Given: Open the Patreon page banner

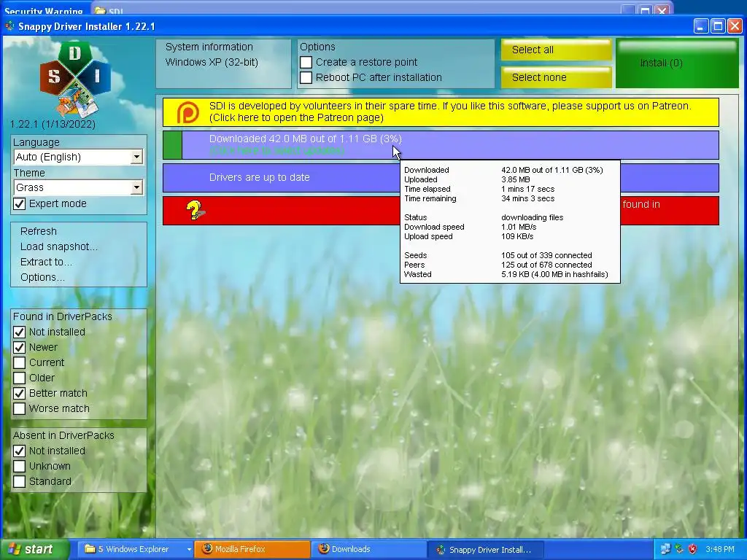Looking at the screenshot, I should 441,112.
